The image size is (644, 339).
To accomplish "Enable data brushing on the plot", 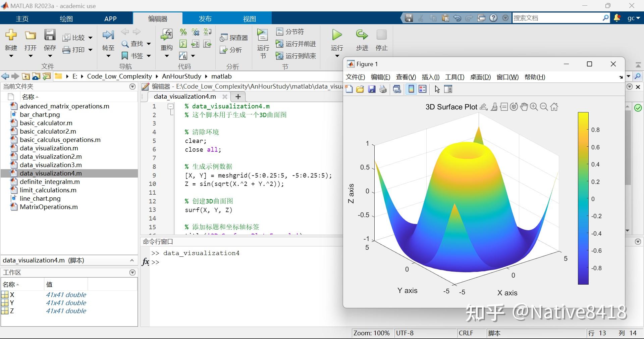I will (494, 107).
